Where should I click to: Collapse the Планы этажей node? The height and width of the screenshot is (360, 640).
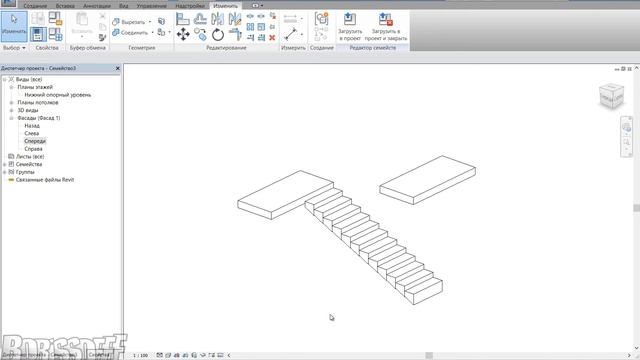(11, 87)
